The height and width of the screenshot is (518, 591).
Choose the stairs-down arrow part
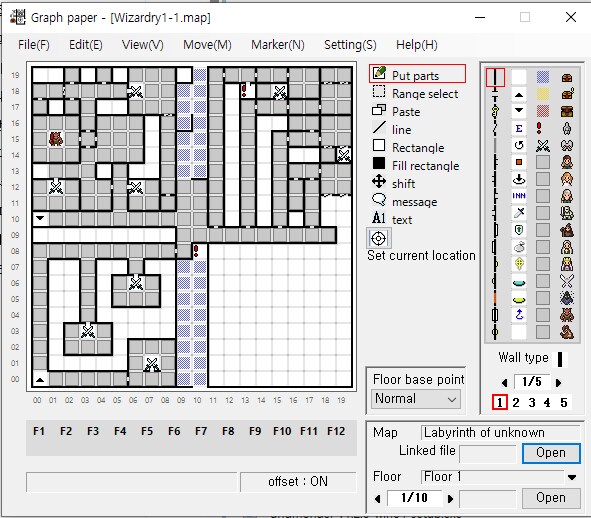pos(519,111)
